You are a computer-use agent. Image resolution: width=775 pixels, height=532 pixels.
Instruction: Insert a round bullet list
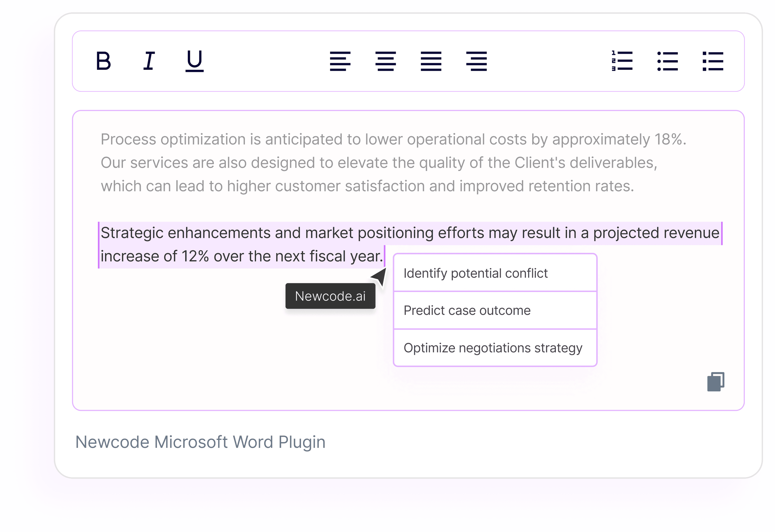tap(667, 61)
